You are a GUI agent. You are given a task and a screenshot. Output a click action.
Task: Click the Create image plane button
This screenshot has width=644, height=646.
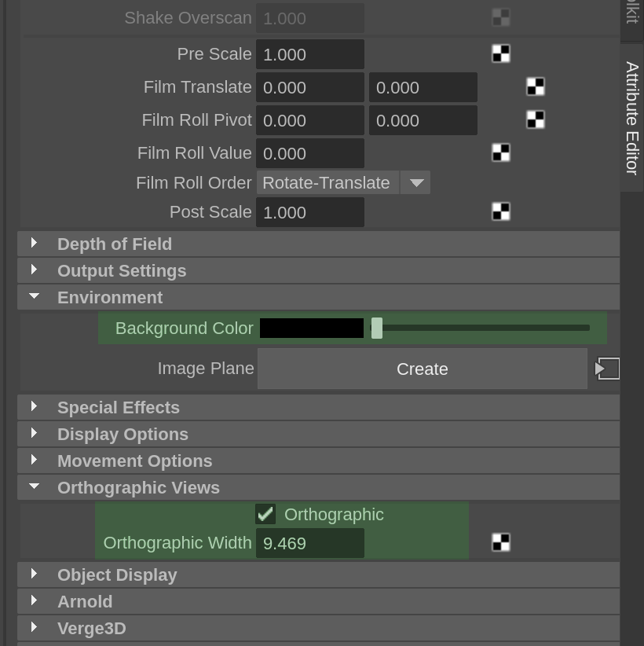click(423, 369)
